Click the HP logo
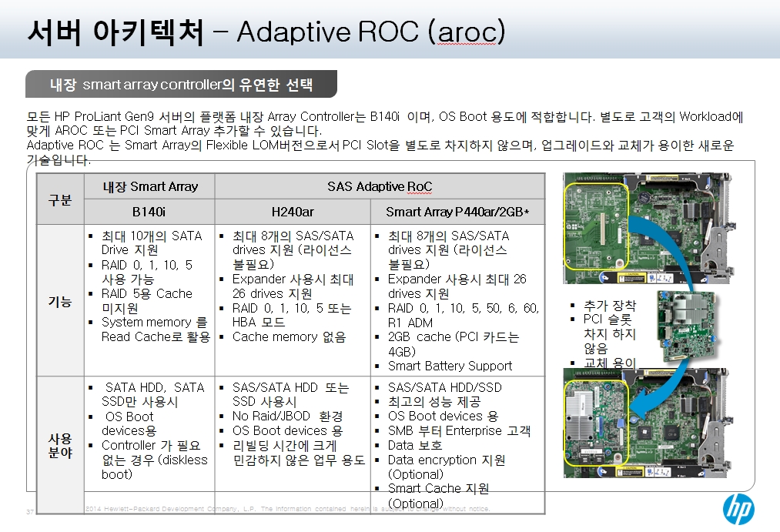 click(738, 509)
